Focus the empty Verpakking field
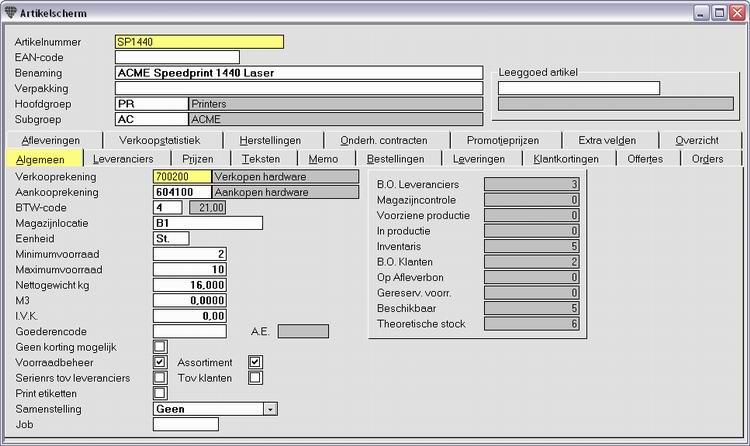 tap(299, 88)
